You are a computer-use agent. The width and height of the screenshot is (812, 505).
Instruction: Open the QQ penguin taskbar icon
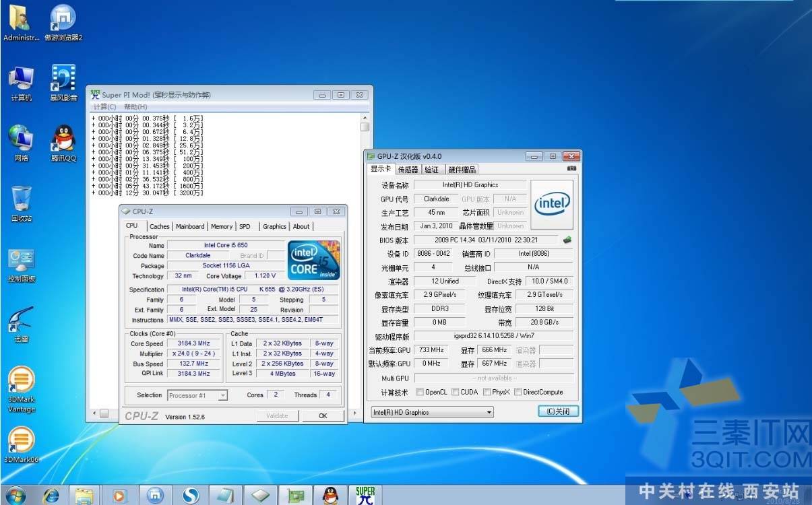[x=330, y=496]
